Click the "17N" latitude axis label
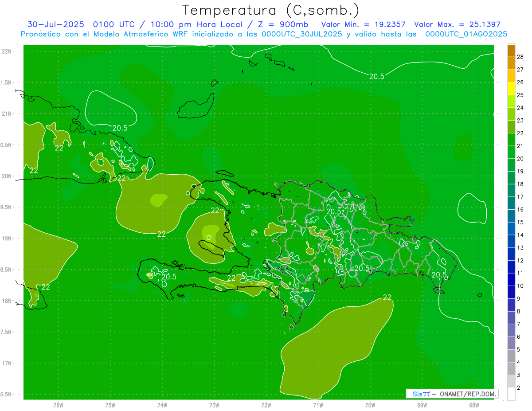The width and height of the screenshot is (532, 411). click(x=6, y=363)
